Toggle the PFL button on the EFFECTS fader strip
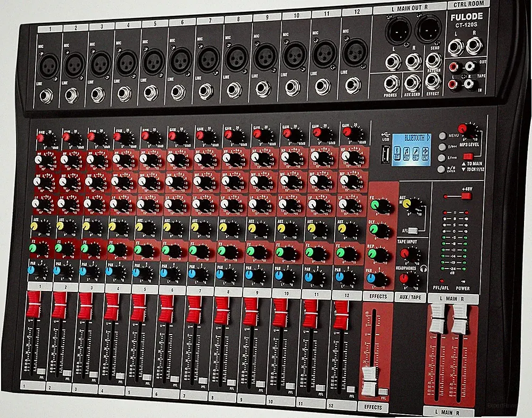Viewport: 532px width, 418px height. (383, 391)
